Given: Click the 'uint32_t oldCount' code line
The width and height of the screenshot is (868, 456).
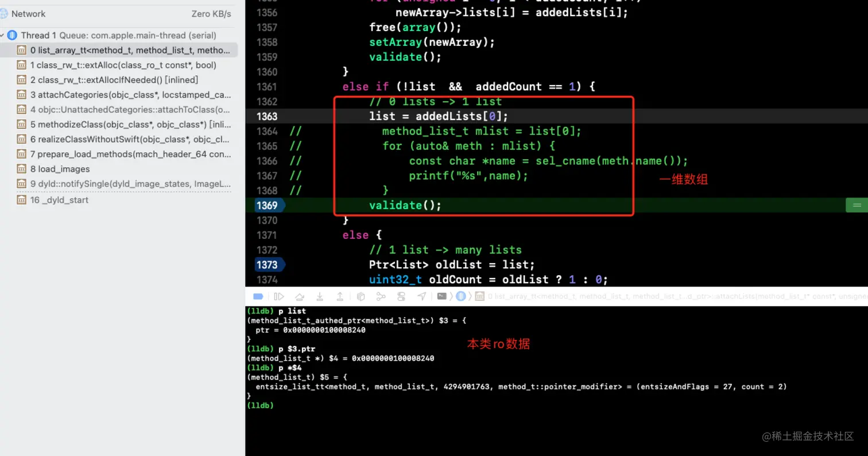Looking at the screenshot, I should point(488,280).
